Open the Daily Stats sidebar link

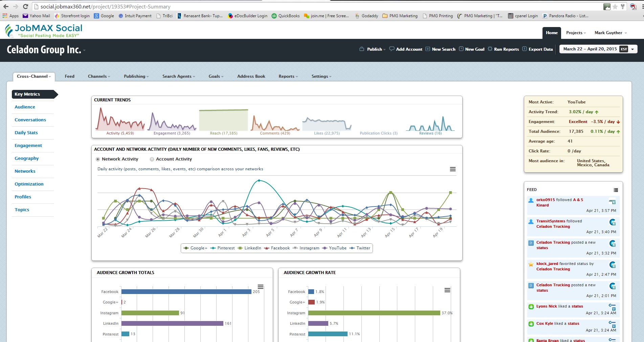[x=26, y=132]
